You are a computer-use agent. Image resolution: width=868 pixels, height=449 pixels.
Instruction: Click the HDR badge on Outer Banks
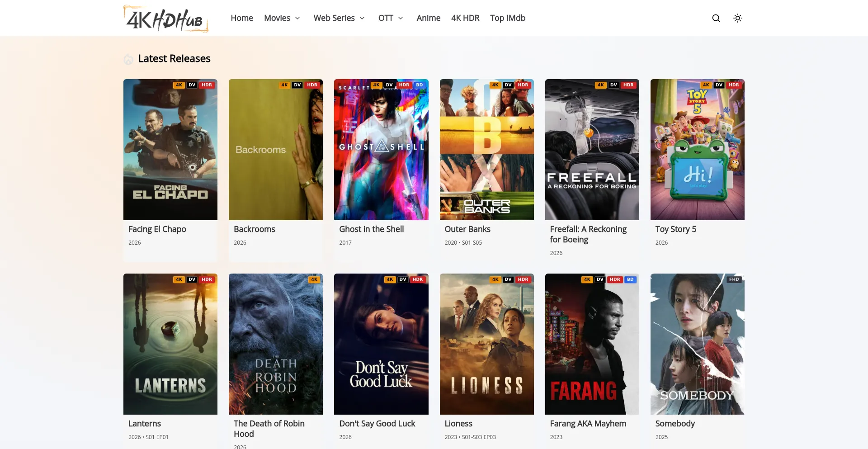(523, 85)
